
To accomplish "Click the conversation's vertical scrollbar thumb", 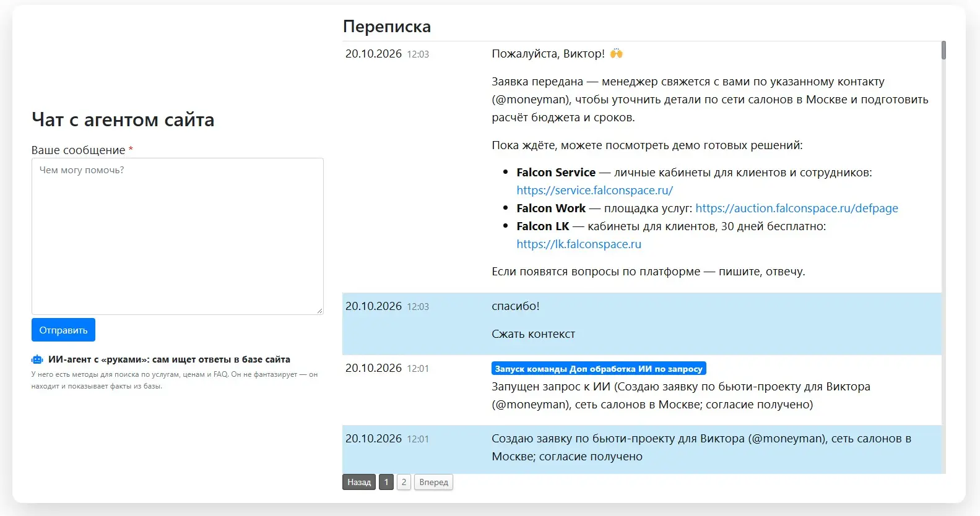I will pyautogui.click(x=943, y=50).
